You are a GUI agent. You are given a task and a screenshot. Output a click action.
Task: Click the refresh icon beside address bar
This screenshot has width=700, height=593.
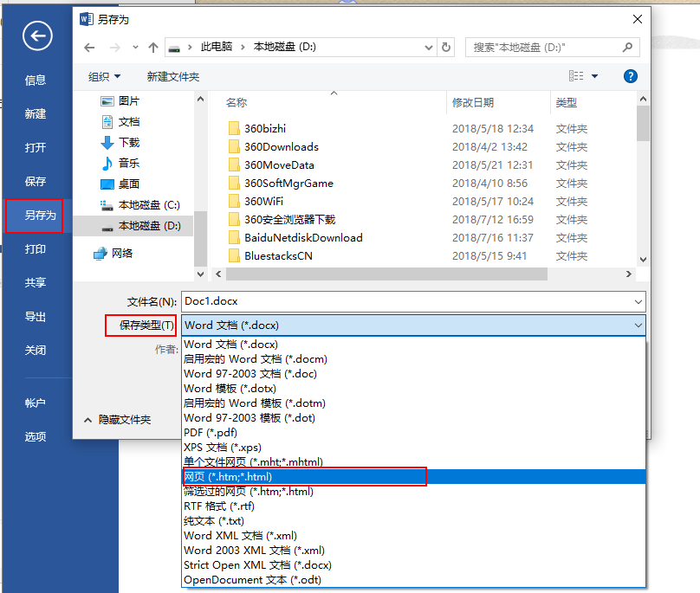[446, 47]
